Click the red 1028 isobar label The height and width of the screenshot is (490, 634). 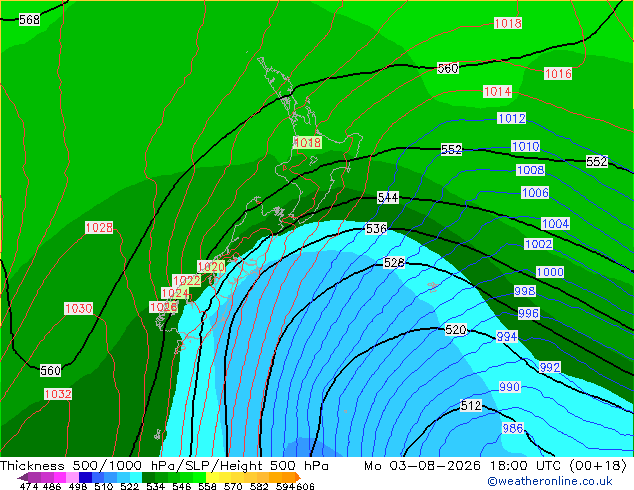tap(99, 228)
